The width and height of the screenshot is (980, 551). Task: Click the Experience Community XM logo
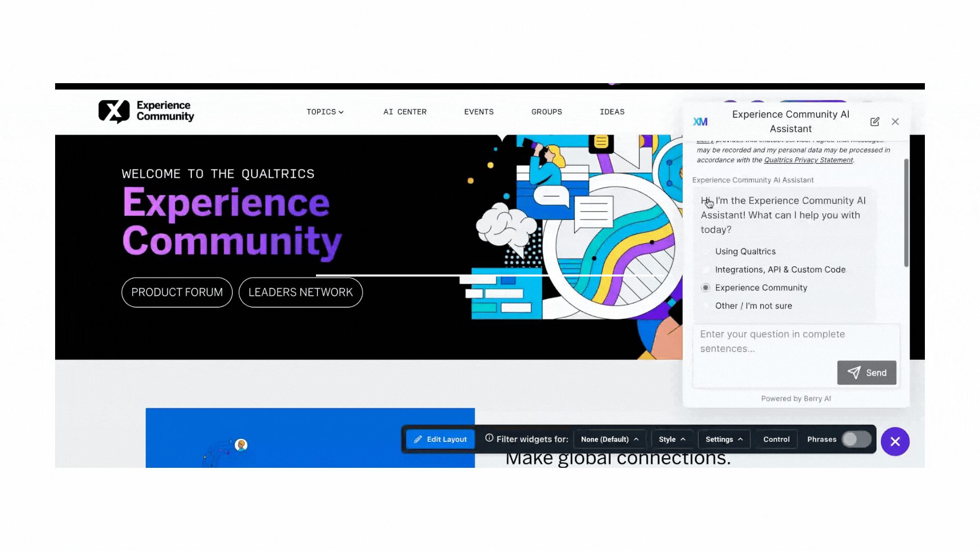146,111
